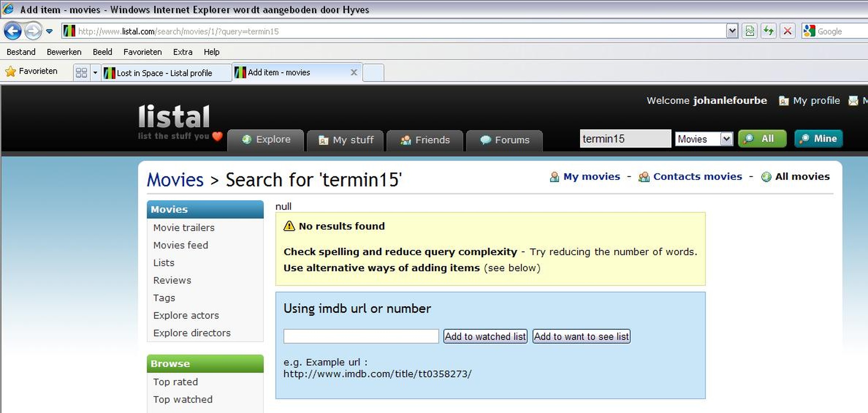Open the Help menu

(x=212, y=52)
